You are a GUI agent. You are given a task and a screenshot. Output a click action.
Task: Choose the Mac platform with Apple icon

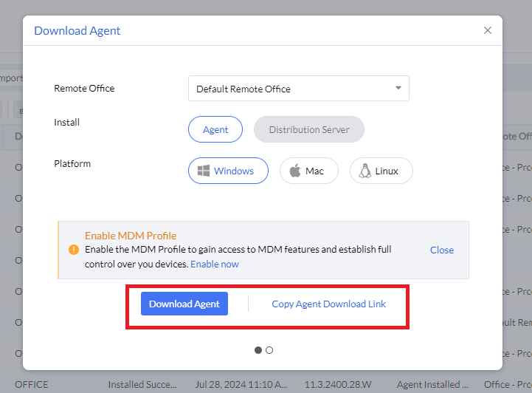tap(308, 171)
